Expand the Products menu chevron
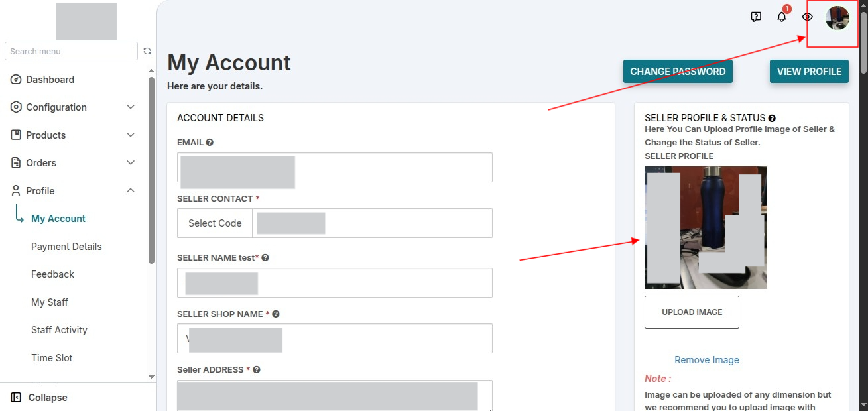 coord(131,135)
